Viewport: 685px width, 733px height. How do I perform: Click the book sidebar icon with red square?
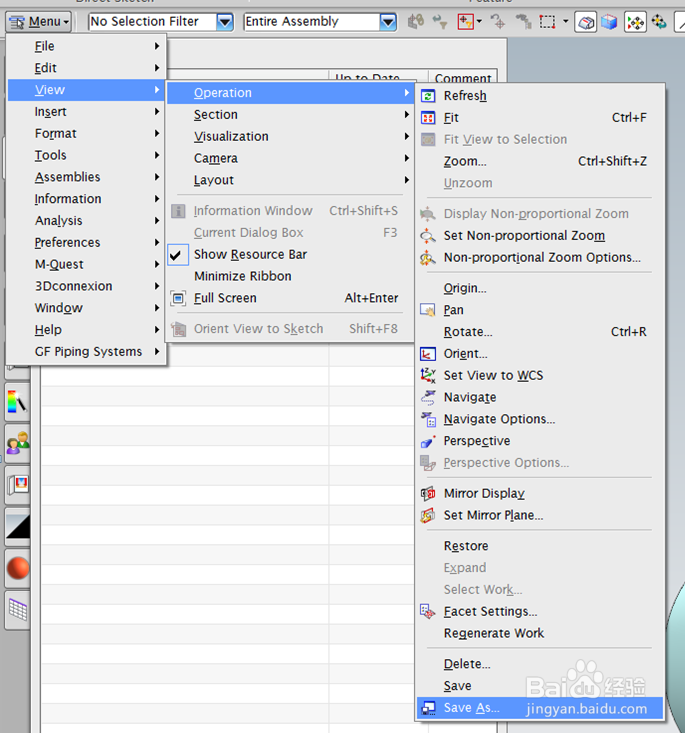(x=18, y=485)
